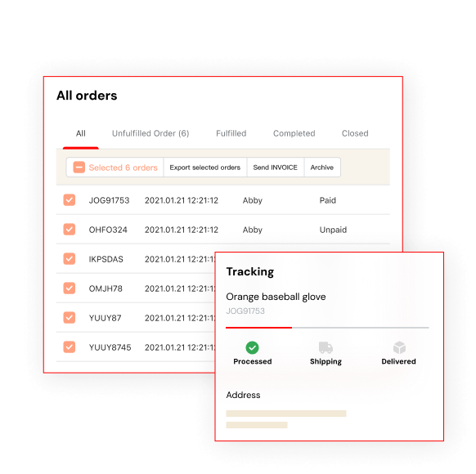Screen dimensions: 476x474
Task: Uncheck the YUUY87 order checkbox
Action: pos(70,318)
